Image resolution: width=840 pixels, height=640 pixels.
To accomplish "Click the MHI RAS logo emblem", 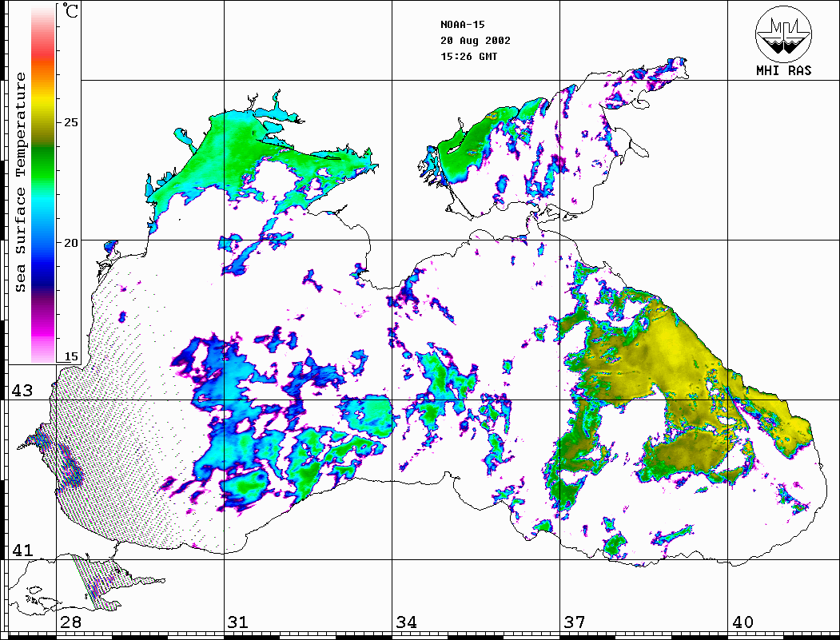I will [783, 34].
